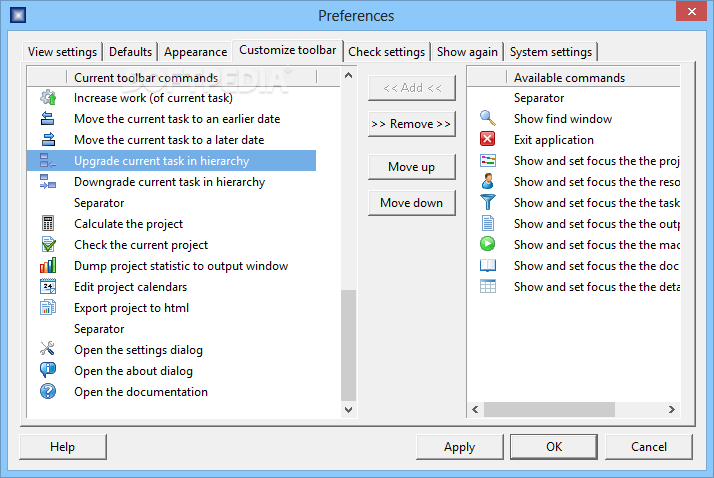
Task: Click the vertical scrollbar thumb in commands list
Action: pos(348,346)
